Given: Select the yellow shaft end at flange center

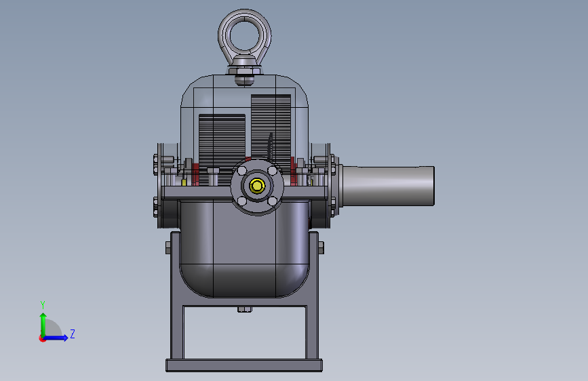Looking at the screenshot, I should (257, 186).
